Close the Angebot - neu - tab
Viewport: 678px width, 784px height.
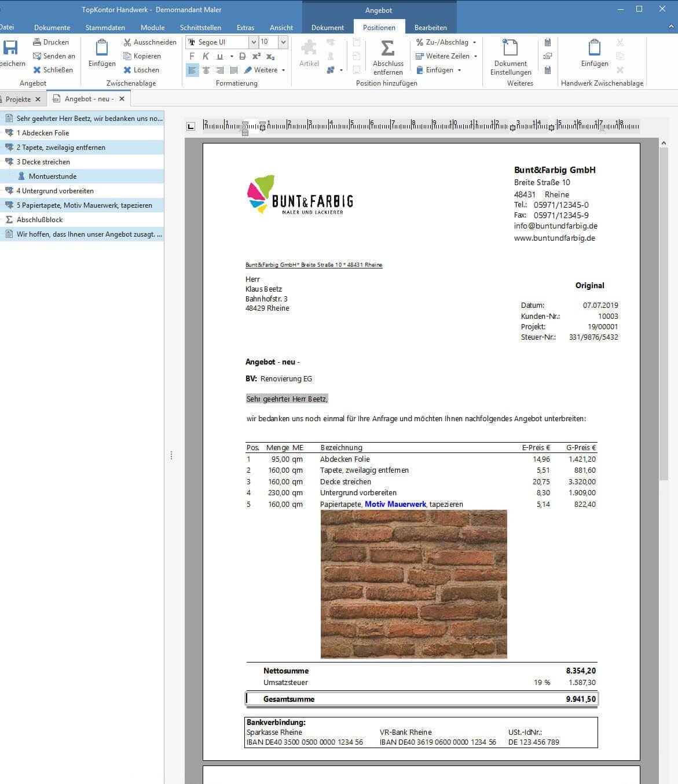click(122, 99)
